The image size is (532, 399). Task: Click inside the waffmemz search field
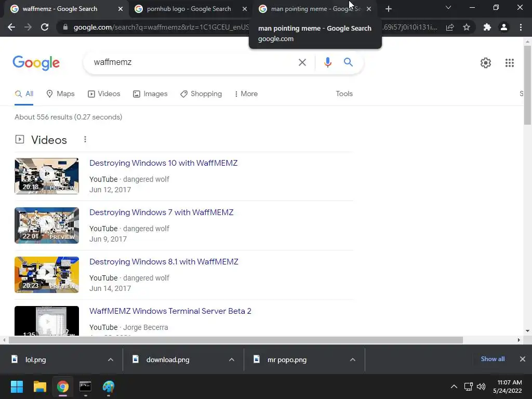(x=193, y=62)
